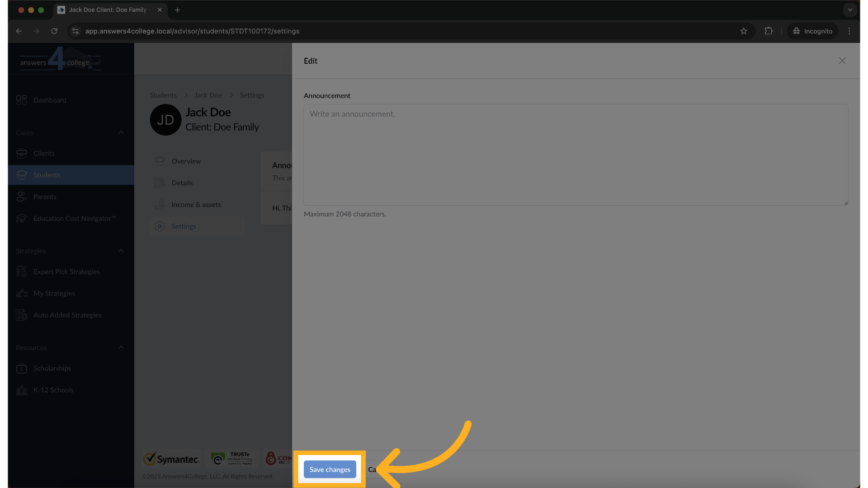Open Auto Added Strategies
This screenshot has height=488, width=868.
click(22, 315)
